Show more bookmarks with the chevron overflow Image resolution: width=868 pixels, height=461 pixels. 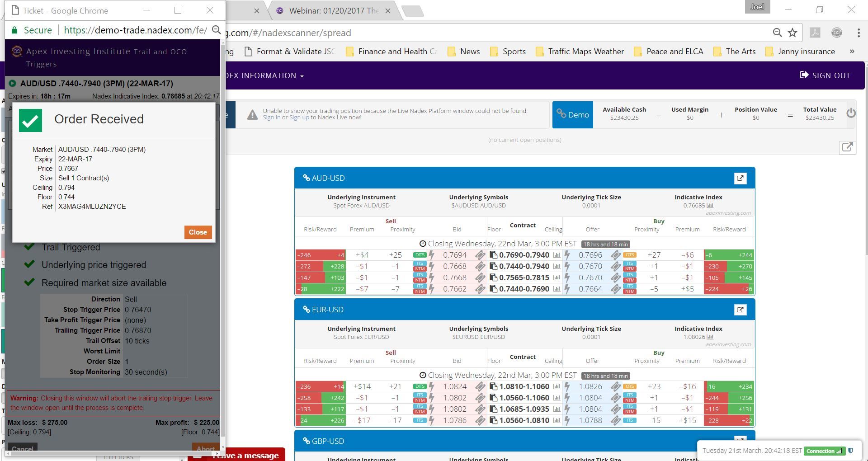pos(852,52)
